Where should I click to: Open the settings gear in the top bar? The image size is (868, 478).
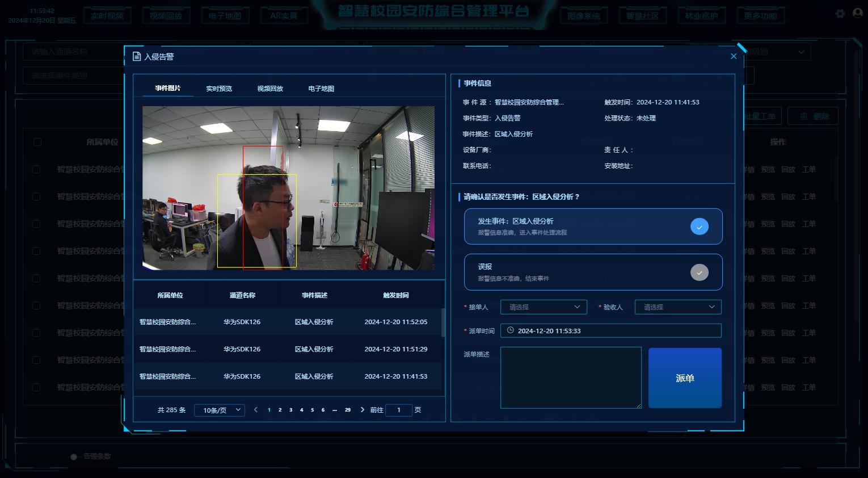click(840, 14)
